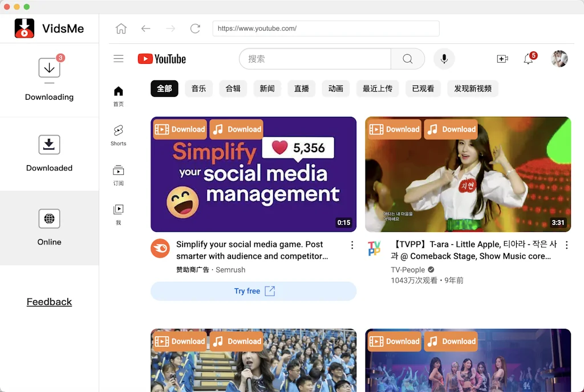Select the 音乐 filter chip

pyautogui.click(x=198, y=88)
